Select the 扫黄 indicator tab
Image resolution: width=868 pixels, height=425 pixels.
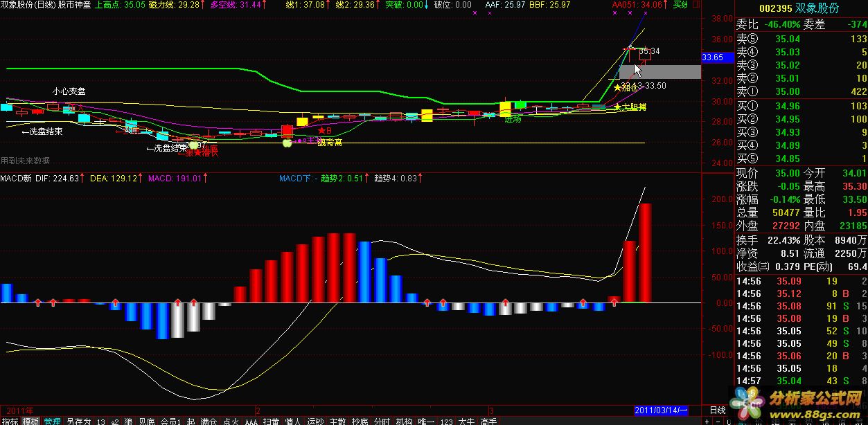271,420
